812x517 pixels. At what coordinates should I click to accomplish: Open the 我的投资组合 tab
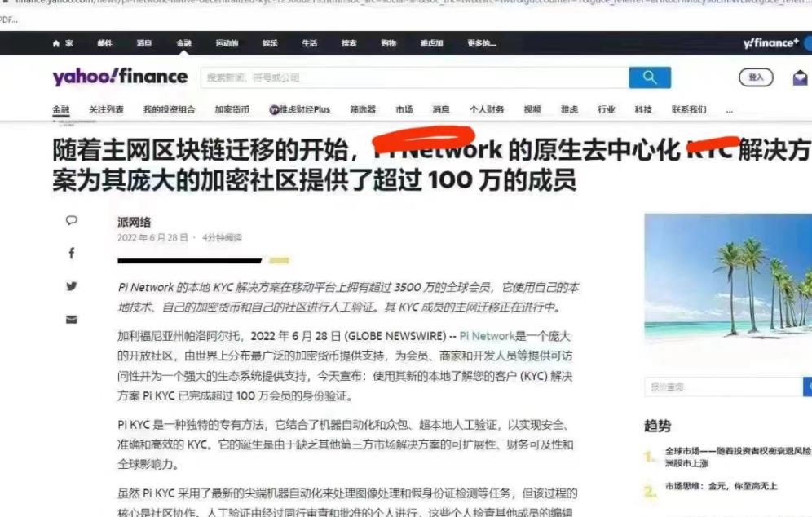tap(170, 109)
